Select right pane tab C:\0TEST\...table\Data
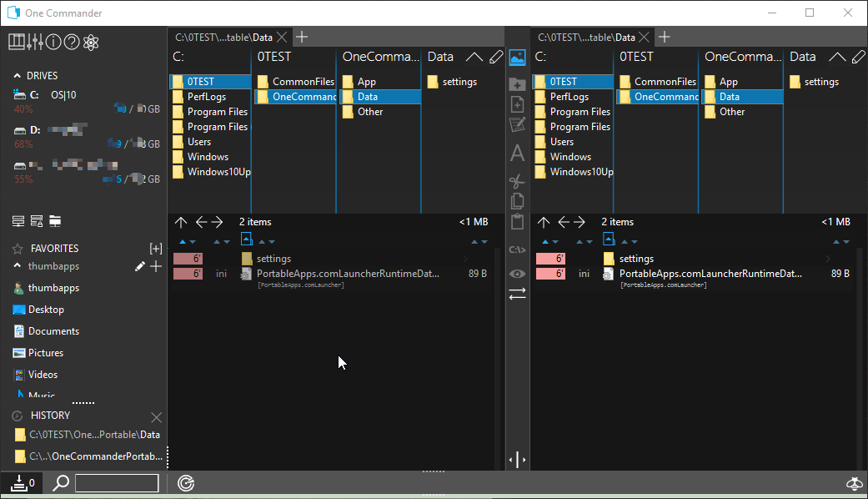Viewport: 868px width, 499px height. (586, 37)
